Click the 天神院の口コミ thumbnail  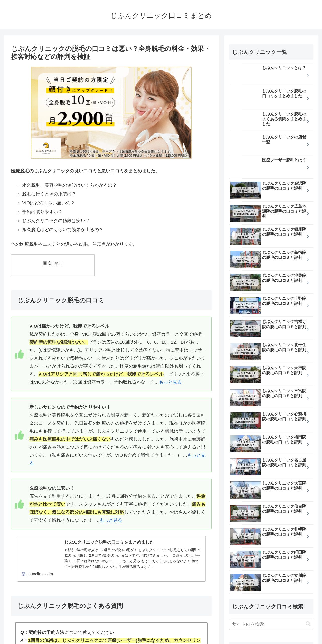pos(245,375)
